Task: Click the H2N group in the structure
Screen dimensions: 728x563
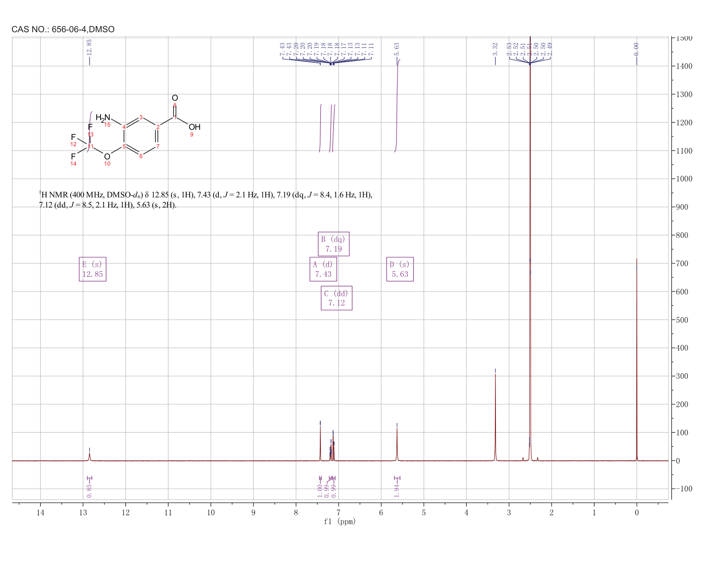Action: 103,118
